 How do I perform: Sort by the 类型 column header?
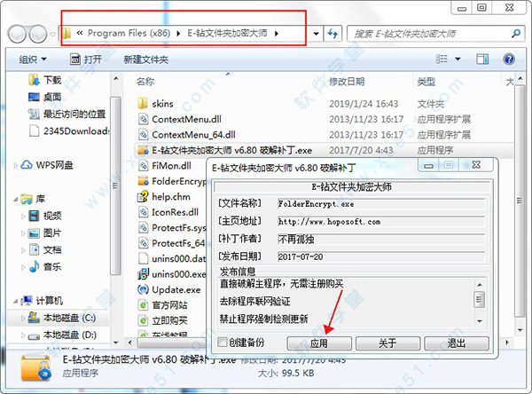coord(426,82)
